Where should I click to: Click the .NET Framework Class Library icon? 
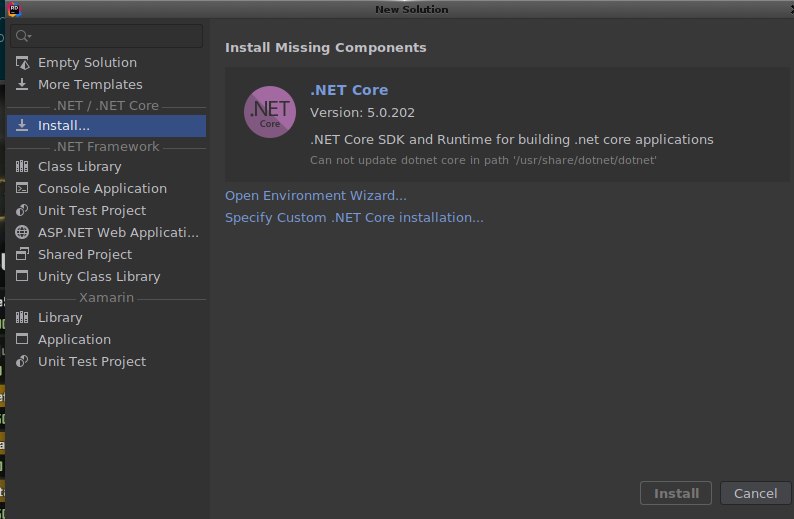coord(22,166)
